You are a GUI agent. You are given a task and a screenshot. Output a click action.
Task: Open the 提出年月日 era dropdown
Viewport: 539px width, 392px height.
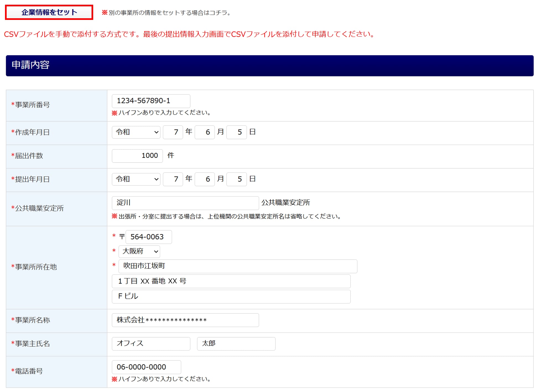click(136, 179)
